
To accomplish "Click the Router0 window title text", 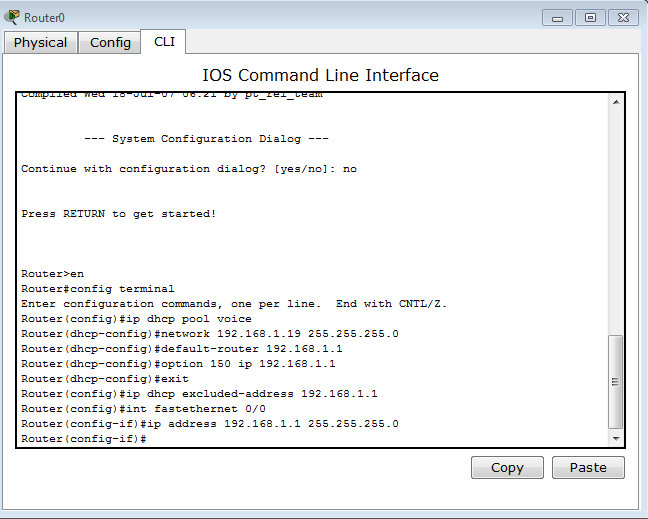I will (x=44, y=18).
